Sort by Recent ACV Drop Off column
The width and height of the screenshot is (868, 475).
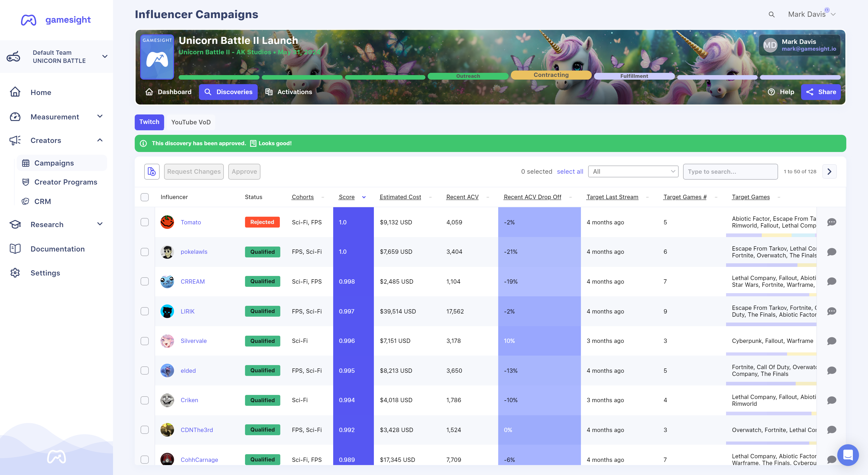click(x=532, y=197)
